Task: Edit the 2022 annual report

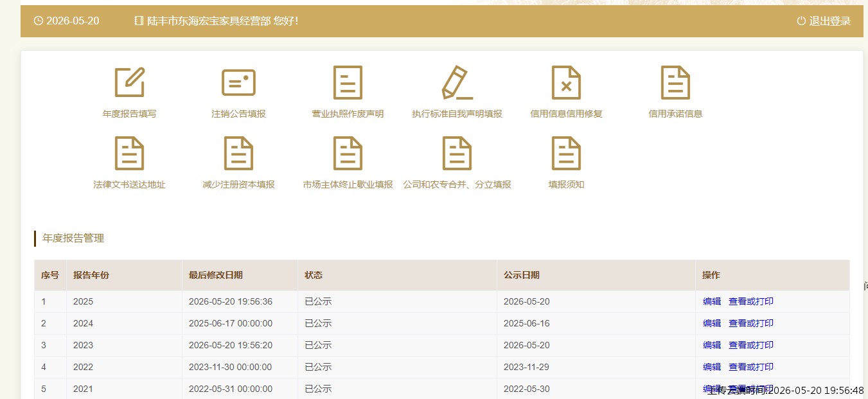Action: [712, 367]
